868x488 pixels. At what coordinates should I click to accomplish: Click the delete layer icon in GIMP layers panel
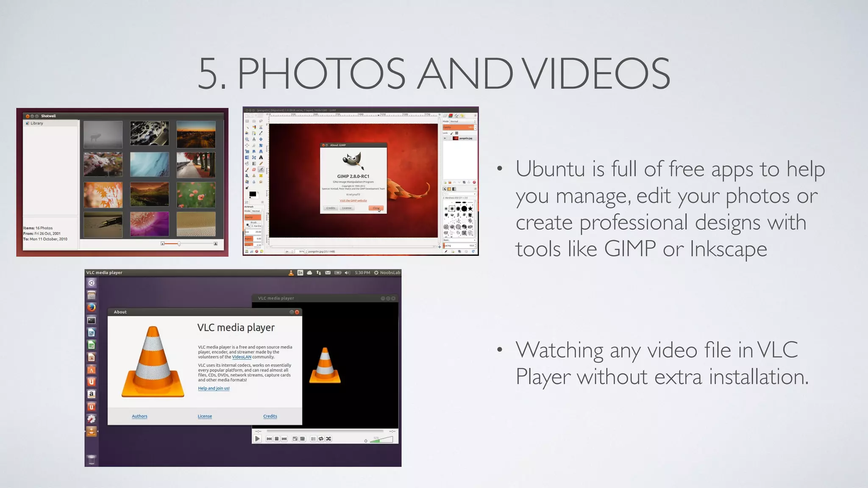(x=474, y=182)
